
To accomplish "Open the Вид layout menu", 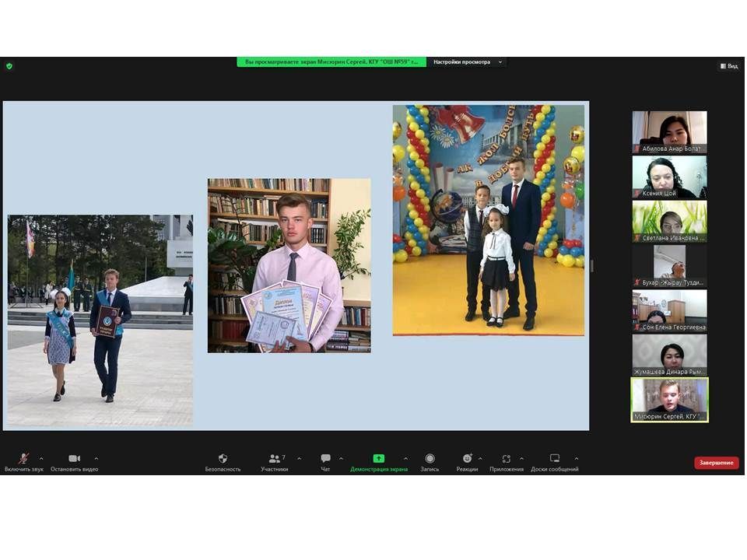I will click(x=728, y=66).
